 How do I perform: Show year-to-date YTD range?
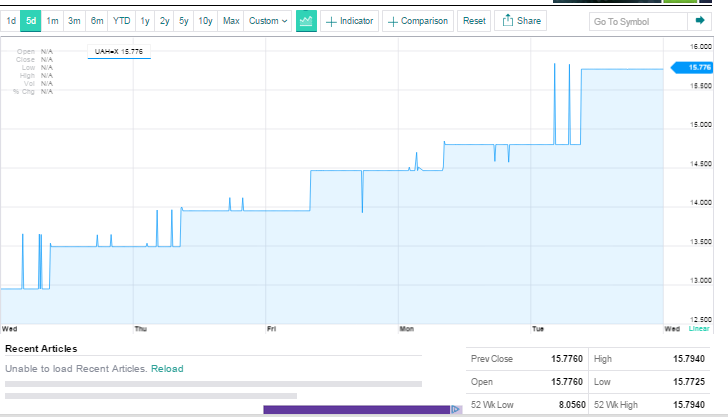[122, 21]
